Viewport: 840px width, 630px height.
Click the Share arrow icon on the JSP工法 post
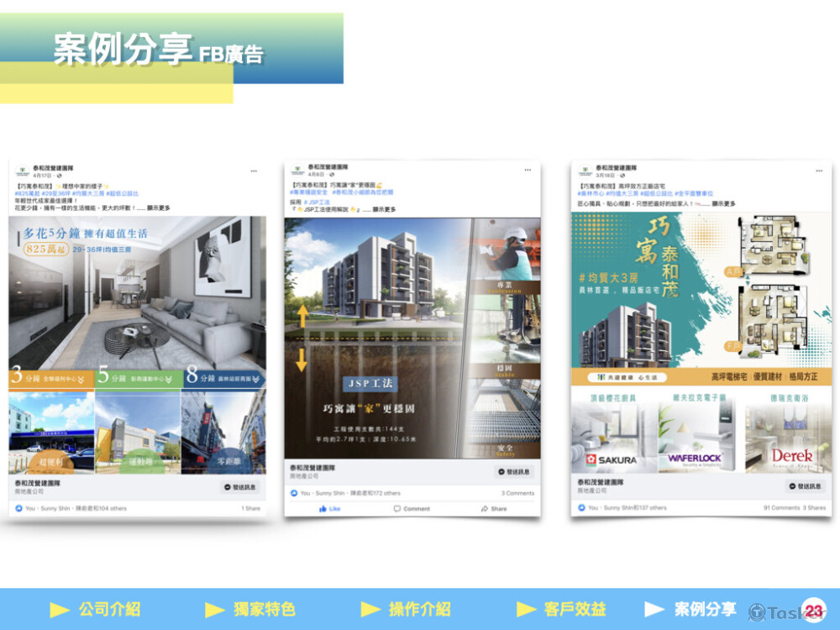(x=485, y=508)
